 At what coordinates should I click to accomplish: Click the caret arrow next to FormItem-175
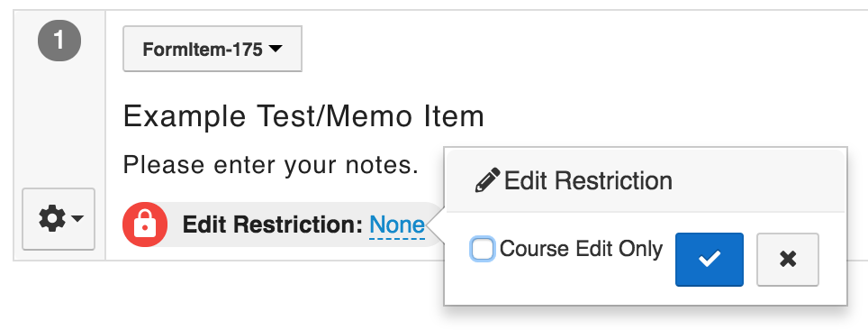coord(276,49)
